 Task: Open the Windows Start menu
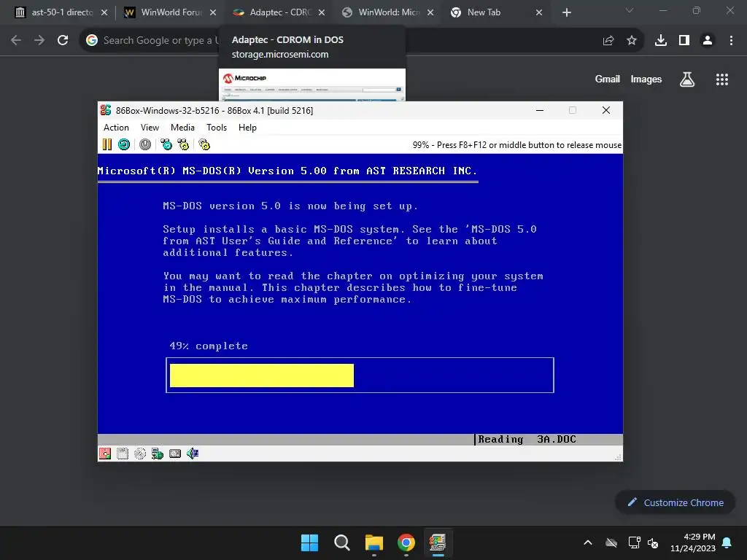[309, 542]
